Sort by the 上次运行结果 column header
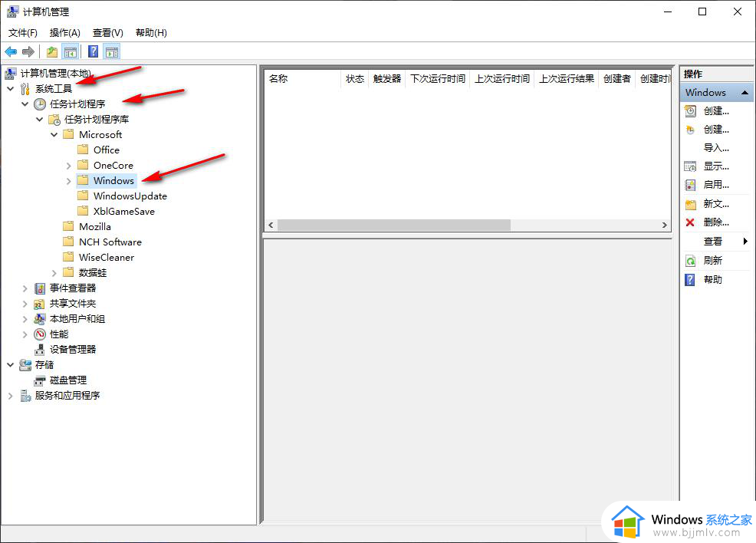Screen dimensions: 756x543 click(x=566, y=79)
